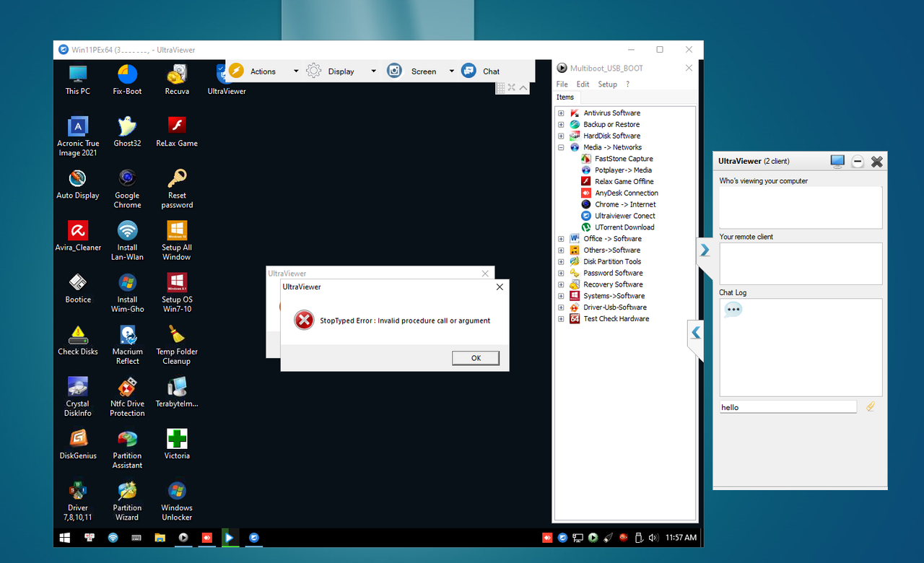Open the on-screen keyboard taskbar icon
This screenshot has height=563, width=924.
(136, 538)
